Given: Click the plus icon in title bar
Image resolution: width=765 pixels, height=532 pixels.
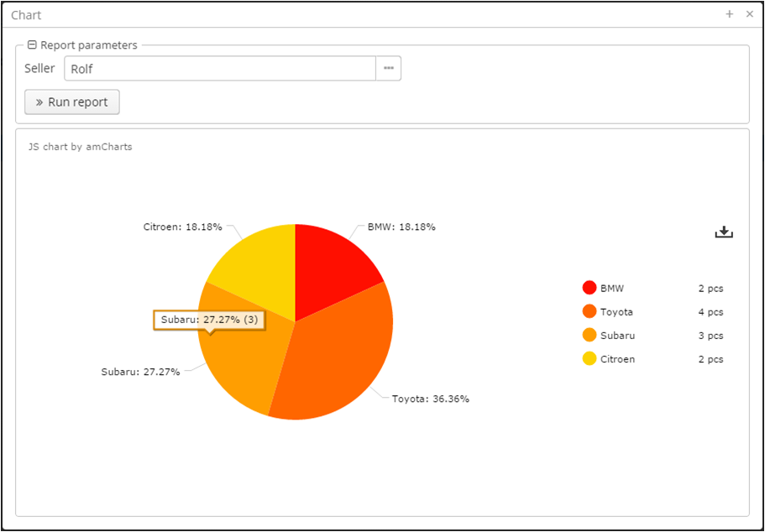Looking at the screenshot, I should 729,14.
